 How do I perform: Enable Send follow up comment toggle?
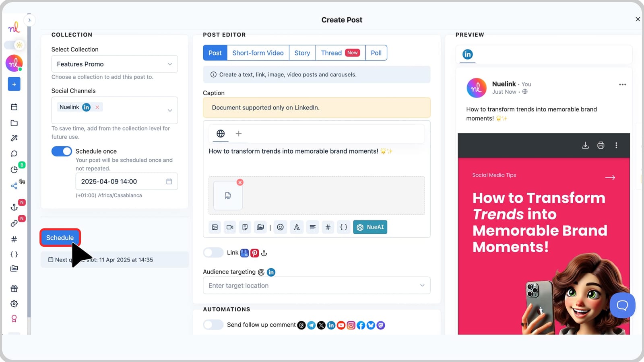point(213,325)
